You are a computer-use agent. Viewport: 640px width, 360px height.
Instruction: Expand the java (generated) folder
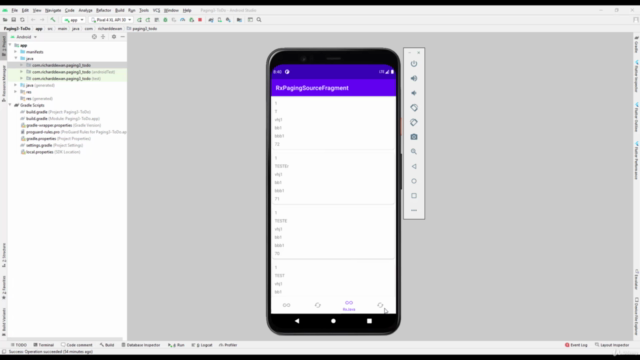16,85
